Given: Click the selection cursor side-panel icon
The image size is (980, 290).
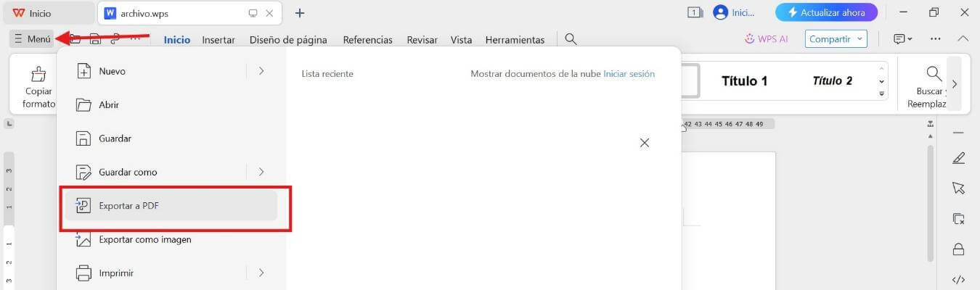Looking at the screenshot, I should (958, 188).
